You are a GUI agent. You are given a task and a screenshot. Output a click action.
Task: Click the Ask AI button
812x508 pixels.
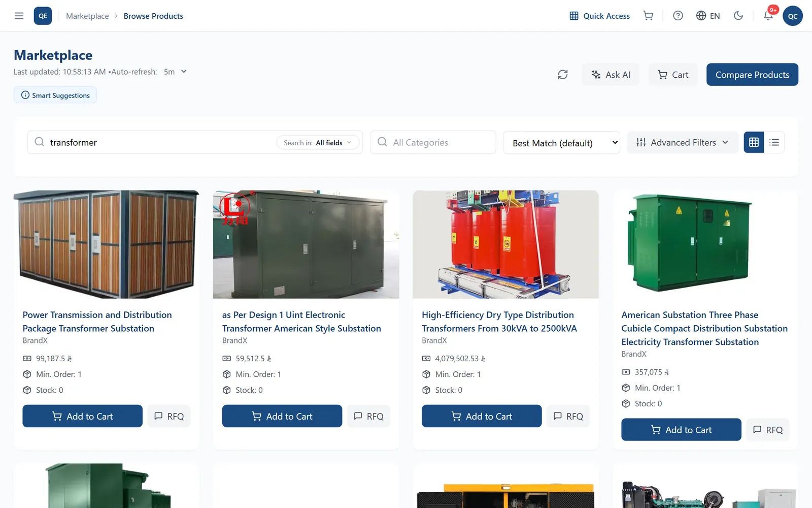611,75
